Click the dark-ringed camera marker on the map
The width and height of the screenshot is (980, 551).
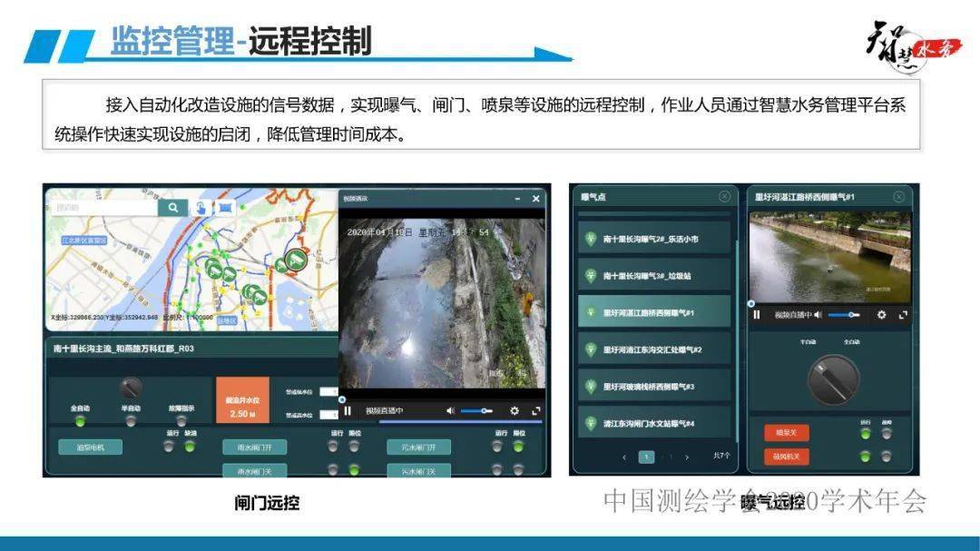pos(296,259)
